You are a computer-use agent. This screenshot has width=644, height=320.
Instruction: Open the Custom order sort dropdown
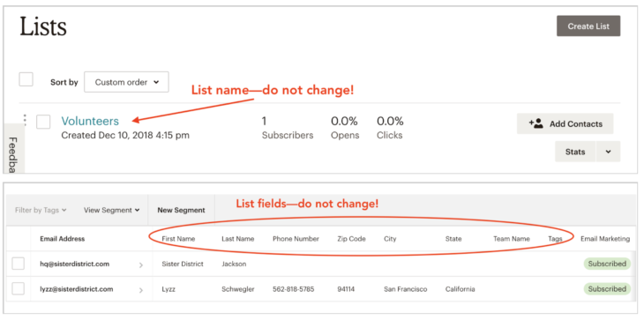pos(126,82)
